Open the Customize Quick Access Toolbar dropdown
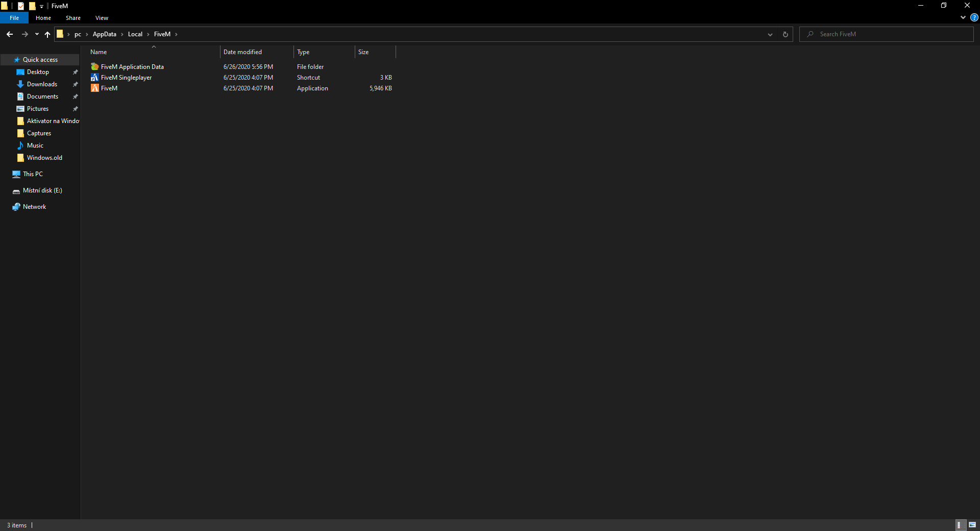 pos(42,6)
